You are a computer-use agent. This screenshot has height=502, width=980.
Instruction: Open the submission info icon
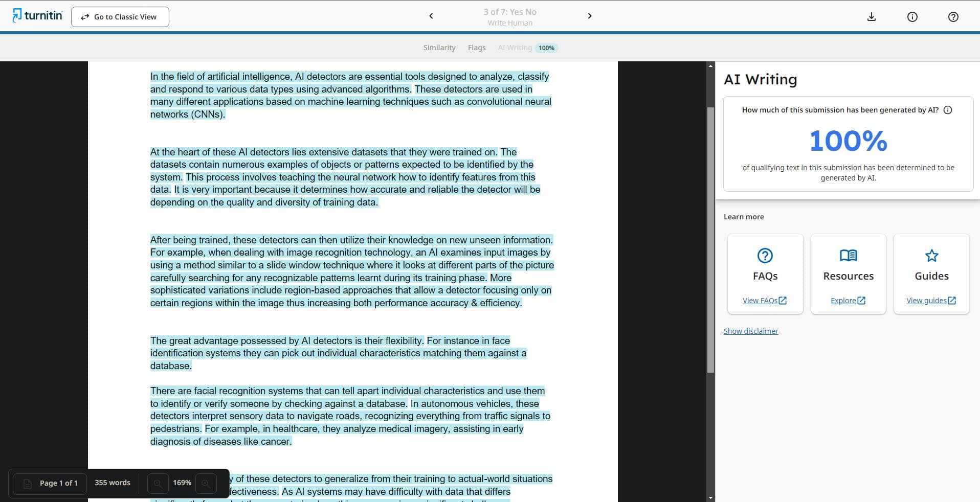912,17
